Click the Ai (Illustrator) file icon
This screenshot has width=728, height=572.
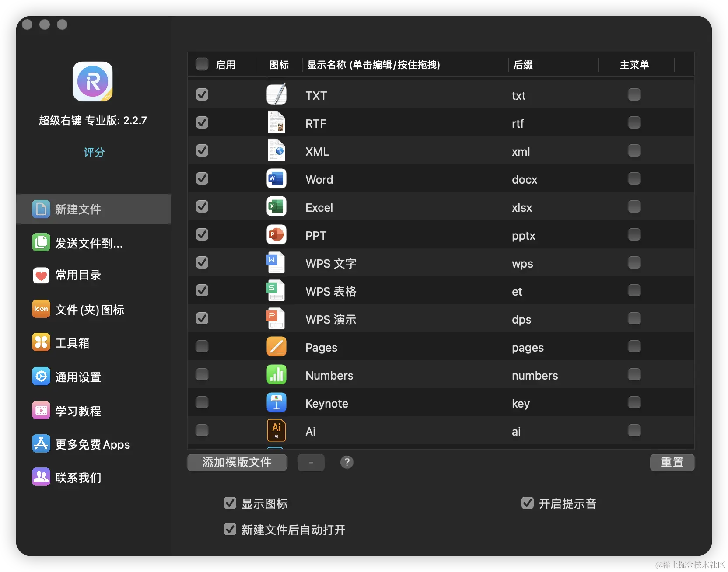(x=276, y=430)
